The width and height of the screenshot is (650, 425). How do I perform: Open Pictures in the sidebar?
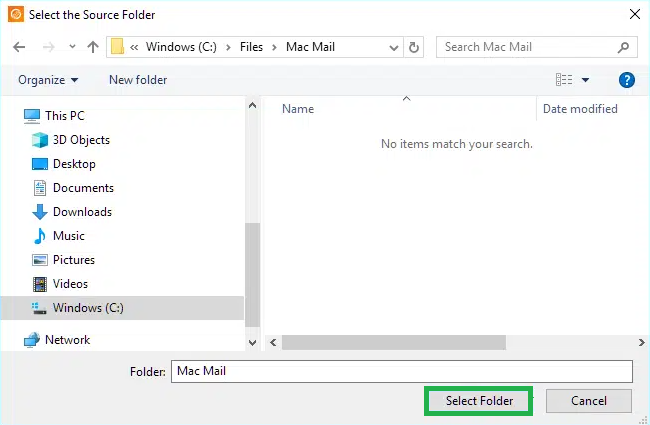coord(74,260)
